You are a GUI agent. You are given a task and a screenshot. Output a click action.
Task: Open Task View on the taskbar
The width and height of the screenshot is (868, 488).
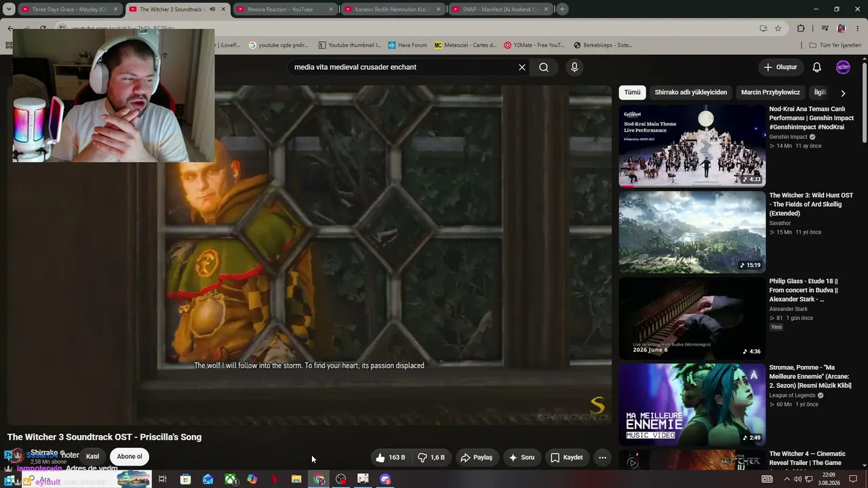coord(163,479)
